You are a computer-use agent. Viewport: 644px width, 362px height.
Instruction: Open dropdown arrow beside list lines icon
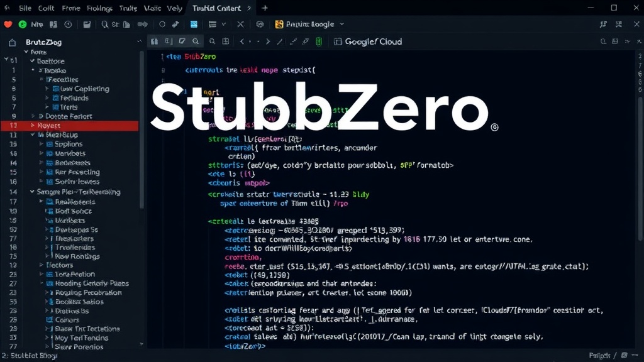(x=224, y=25)
